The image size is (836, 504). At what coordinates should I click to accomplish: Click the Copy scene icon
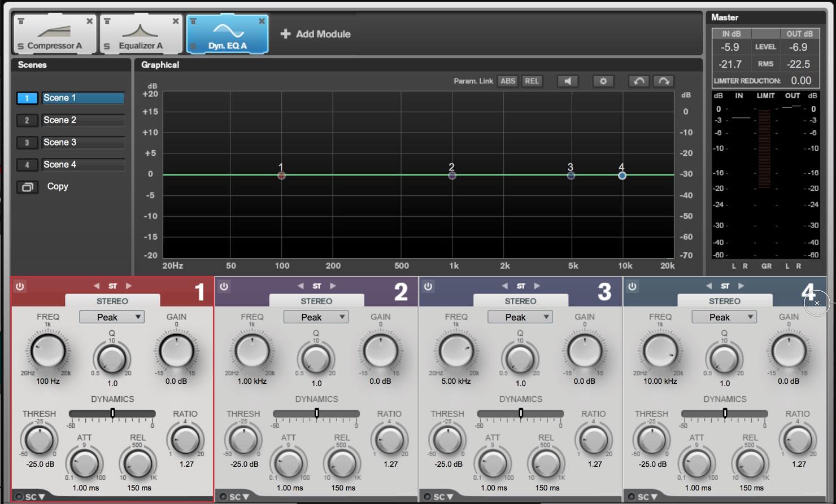(x=27, y=187)
